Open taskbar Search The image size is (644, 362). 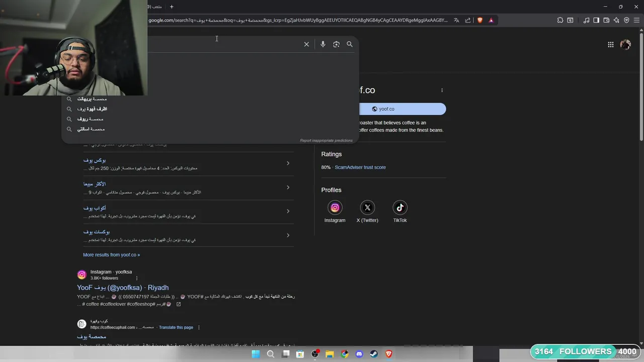tap(271, 354)
